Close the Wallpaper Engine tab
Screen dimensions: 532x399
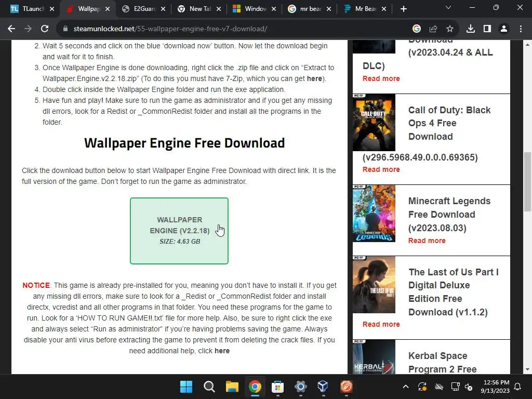(x=108, y=9)
